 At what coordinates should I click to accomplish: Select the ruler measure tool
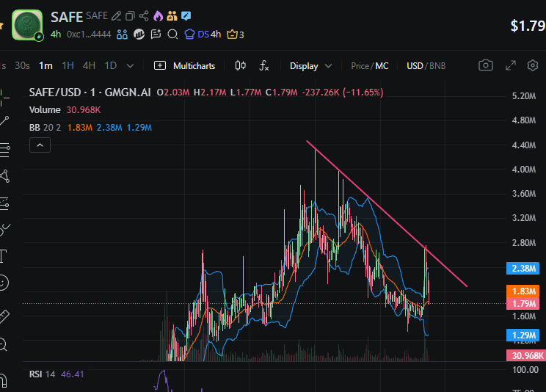coord(4,316)
